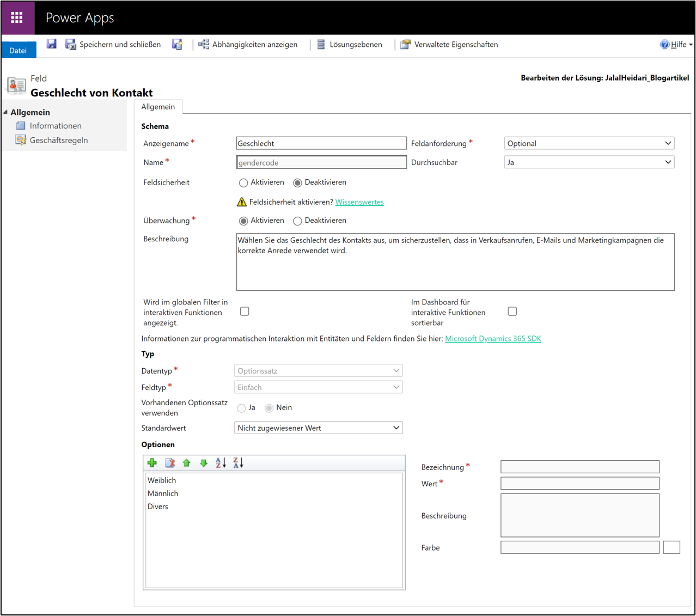The image size is (696, 616).
Task: Select the Divers option
Action: coord(158,507)
